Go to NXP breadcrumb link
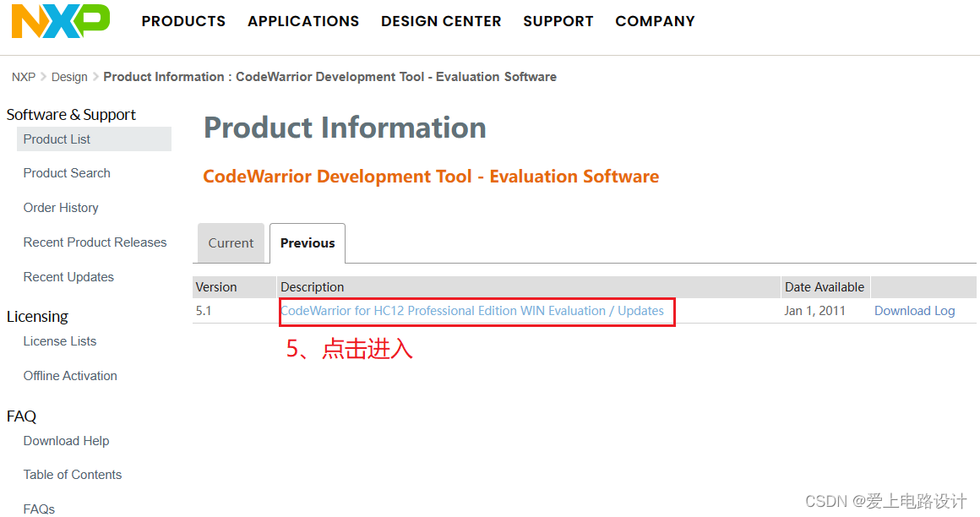This screenshot has height=517, width=980. point(24,77)
